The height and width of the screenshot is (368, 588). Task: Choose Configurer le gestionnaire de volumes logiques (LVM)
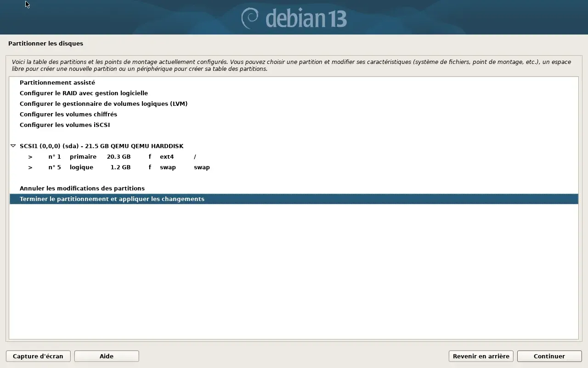pos(294,104)
